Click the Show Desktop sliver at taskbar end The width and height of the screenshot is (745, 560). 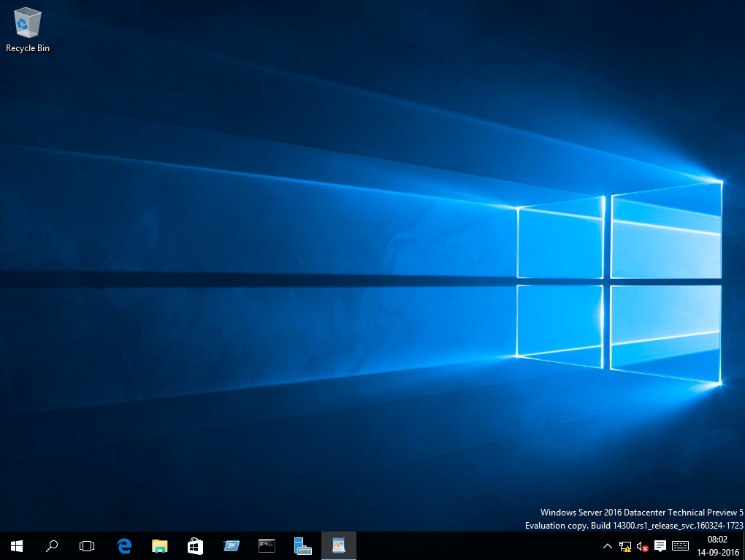tap(744, 546)
